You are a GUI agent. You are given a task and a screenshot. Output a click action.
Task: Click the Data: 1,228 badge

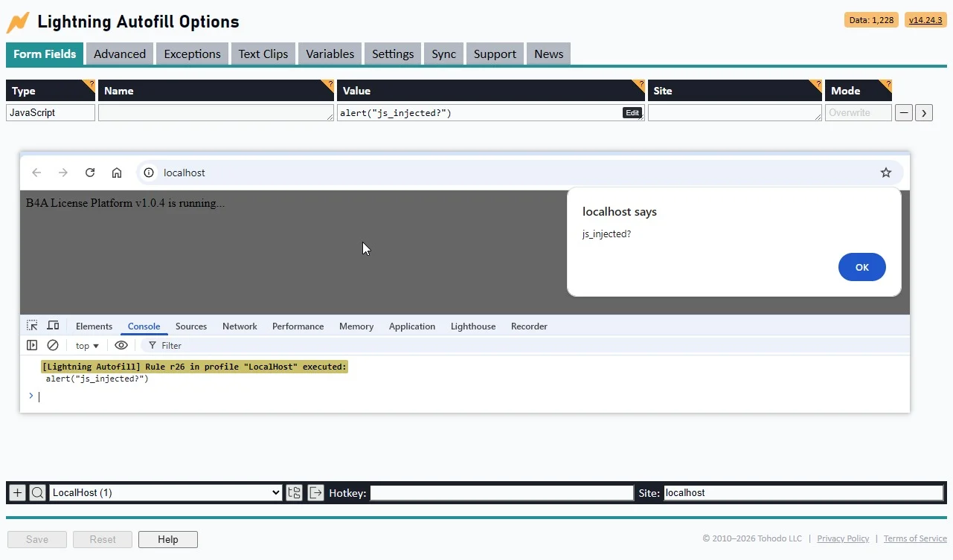click(x=871, y=20)
